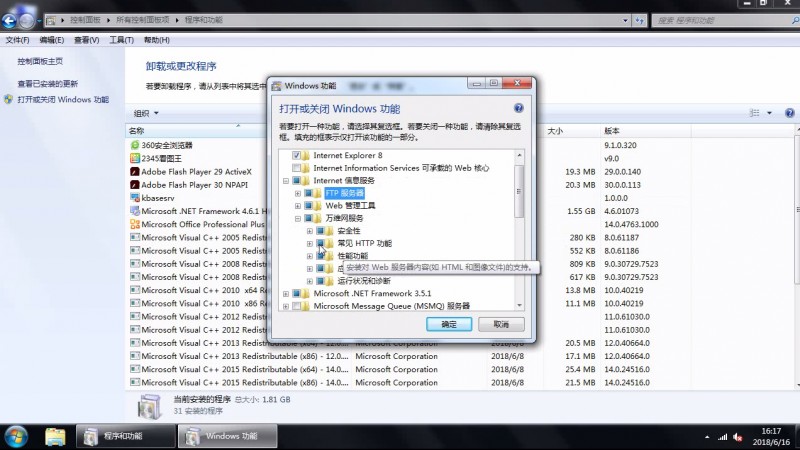Click the 360安全浏览器 program icon
This screenshot has width=800, height=450.
pos(135,145)
